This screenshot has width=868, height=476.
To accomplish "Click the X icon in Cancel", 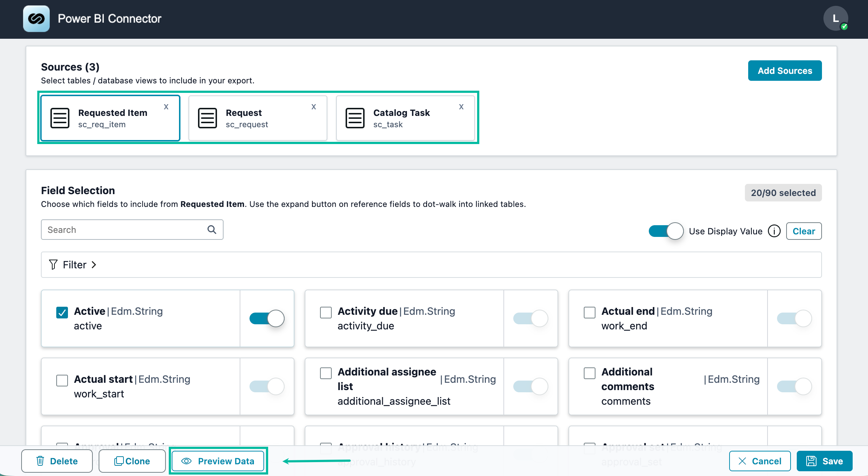I will coord(742,461).
